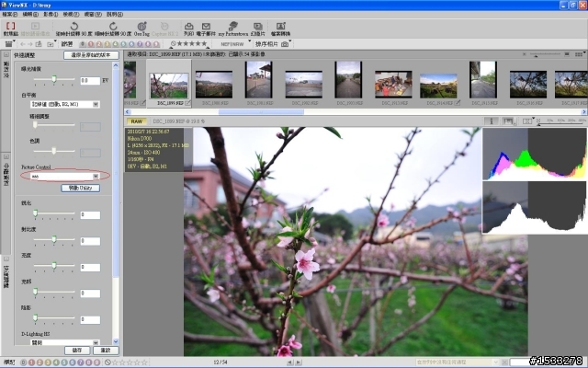Open the GeoTag tool
The width and height of the screenshot is (588, 368).
click(x=141, y=27)
